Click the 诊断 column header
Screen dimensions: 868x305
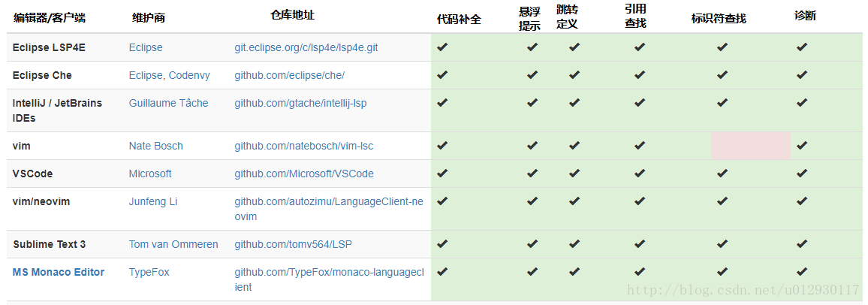[806, 16]
